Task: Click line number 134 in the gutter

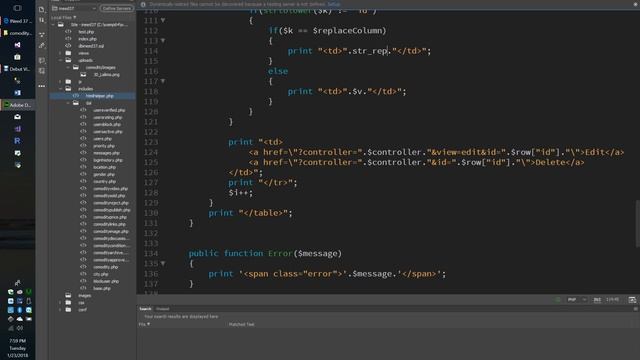Action: pos(151,253)
